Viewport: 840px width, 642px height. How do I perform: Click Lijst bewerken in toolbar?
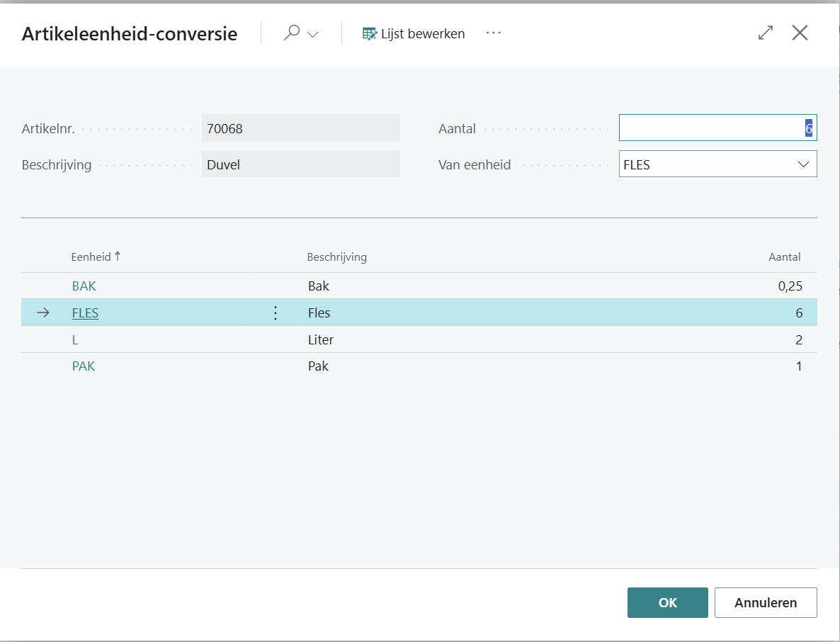tap(414, 33)
